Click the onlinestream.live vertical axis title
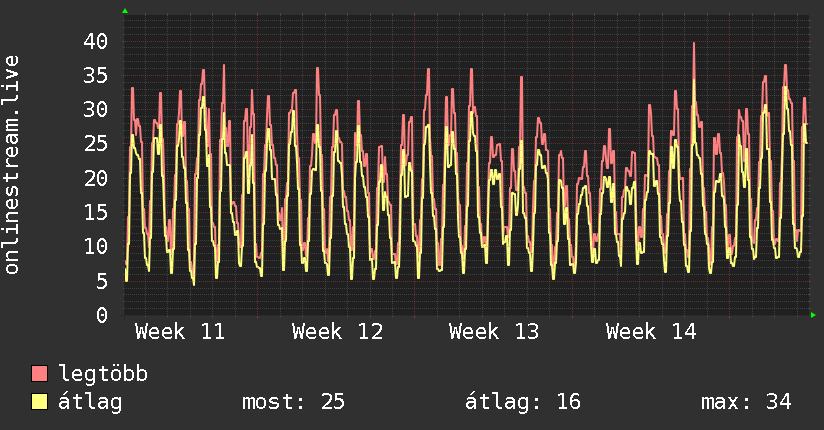 (x=11, y=165)
